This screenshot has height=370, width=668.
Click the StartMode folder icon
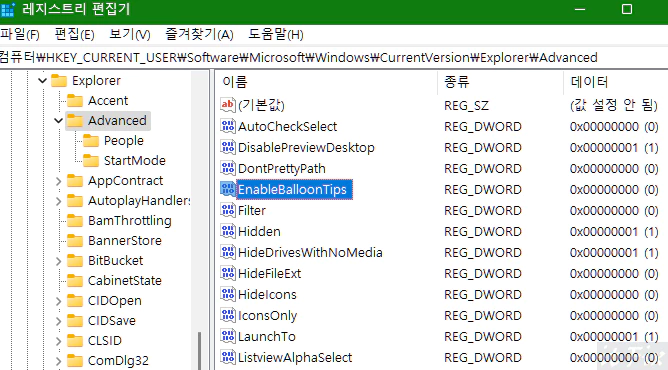pyautogui.click(x=91, y=161)
